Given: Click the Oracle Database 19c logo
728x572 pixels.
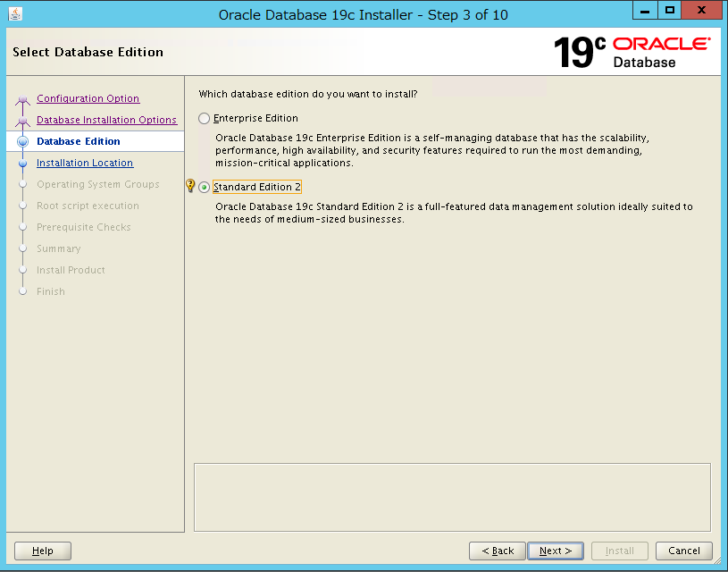Looking at the screenshot, I should coord(634,52).
